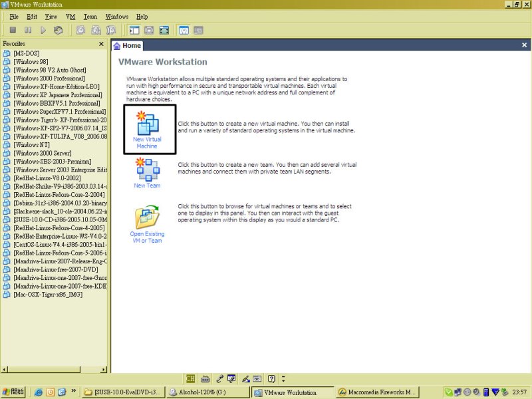
Task: Click the Full Screen toolbar icon
Action: (164, 30)
